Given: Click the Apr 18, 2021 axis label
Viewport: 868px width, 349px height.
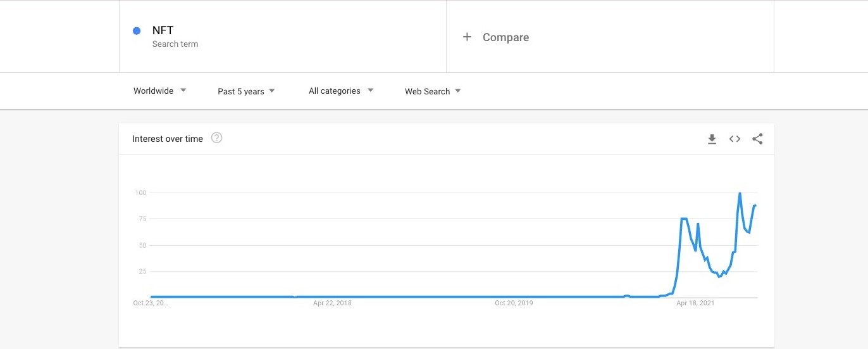Looking at the screenshot, I should (695, 303).
